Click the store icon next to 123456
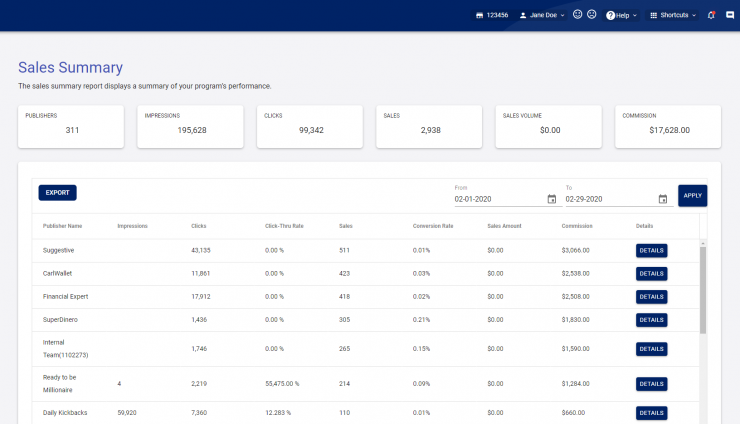 pyautogui.click(x=479, y=15)
